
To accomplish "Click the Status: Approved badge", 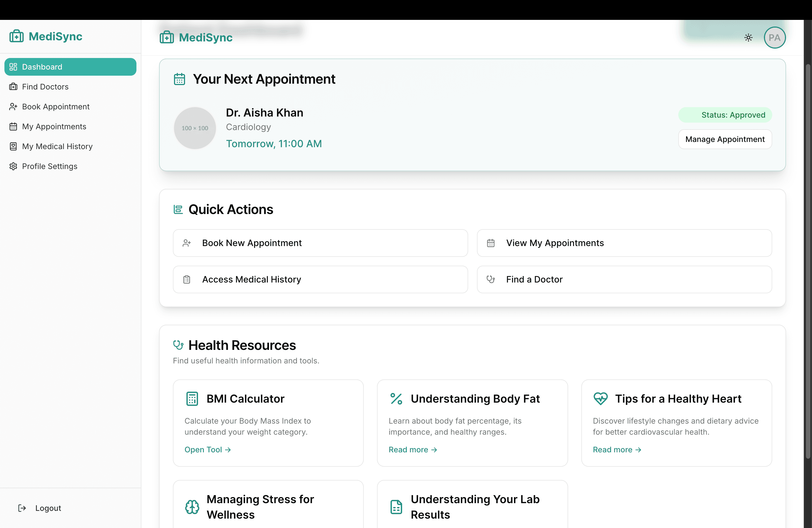I will [725, 115].
